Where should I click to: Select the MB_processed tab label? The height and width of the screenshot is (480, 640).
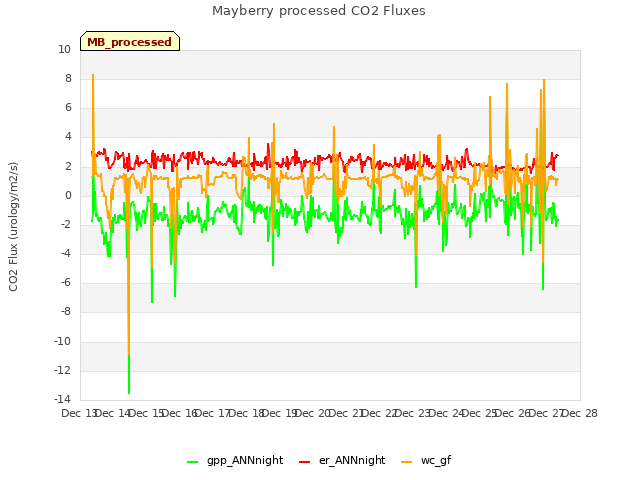[x=129, y=42]
